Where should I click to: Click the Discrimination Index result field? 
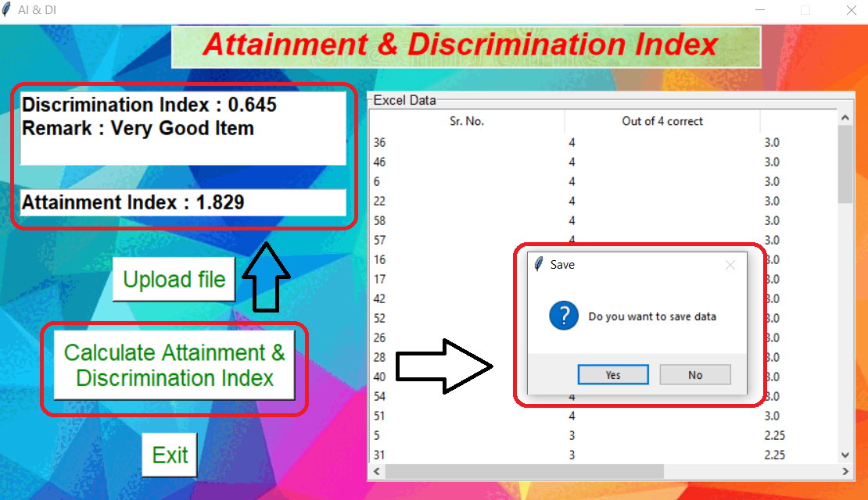click(x=183, y=128)
